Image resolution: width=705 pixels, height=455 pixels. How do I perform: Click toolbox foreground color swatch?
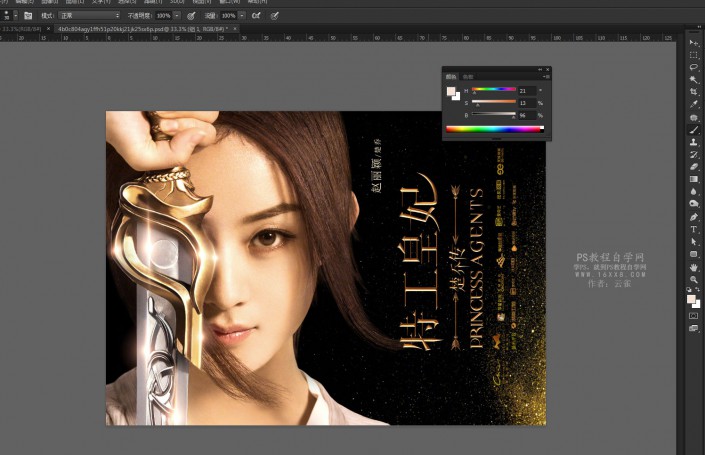coord(691,299)
